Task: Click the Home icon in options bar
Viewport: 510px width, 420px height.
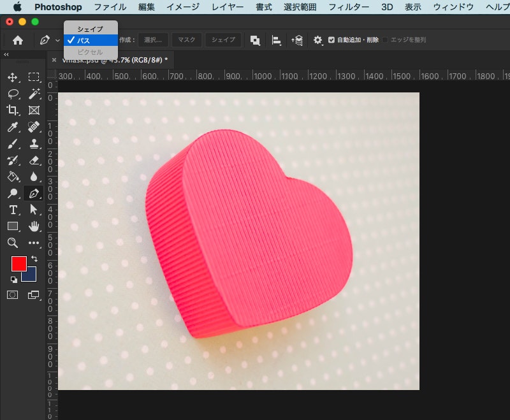Action: coord(18,40)
